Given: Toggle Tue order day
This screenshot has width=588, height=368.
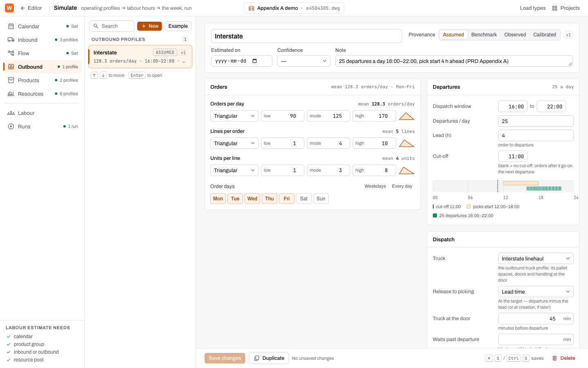Looking at the screenshot, I should (x=235, y=199).
